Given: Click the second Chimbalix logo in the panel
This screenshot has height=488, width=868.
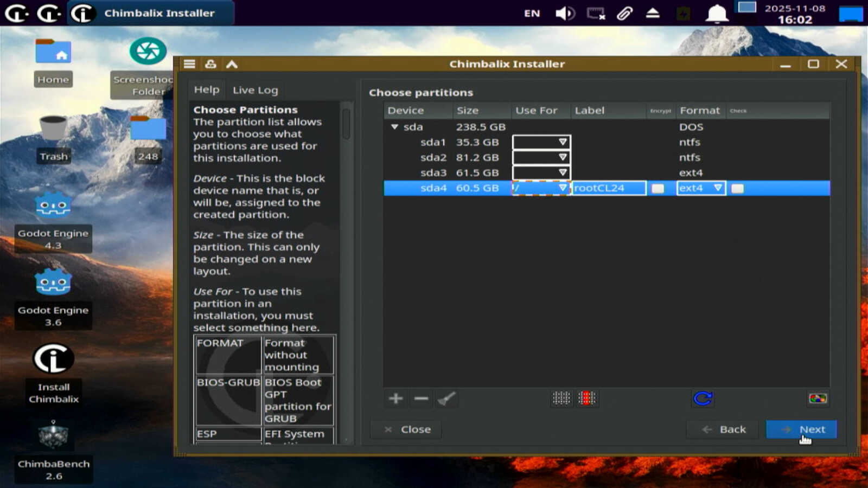Looking at the screenshot, I should 48,13.
